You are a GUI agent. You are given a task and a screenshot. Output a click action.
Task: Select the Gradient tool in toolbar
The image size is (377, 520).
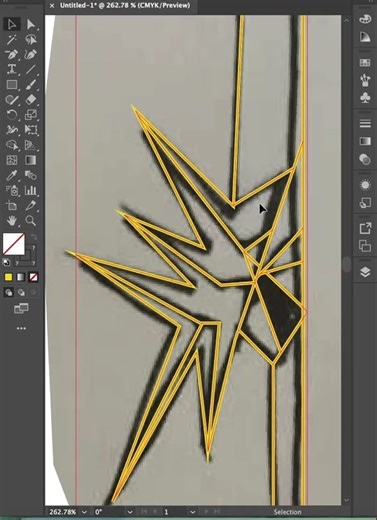[x=31, y=160]
